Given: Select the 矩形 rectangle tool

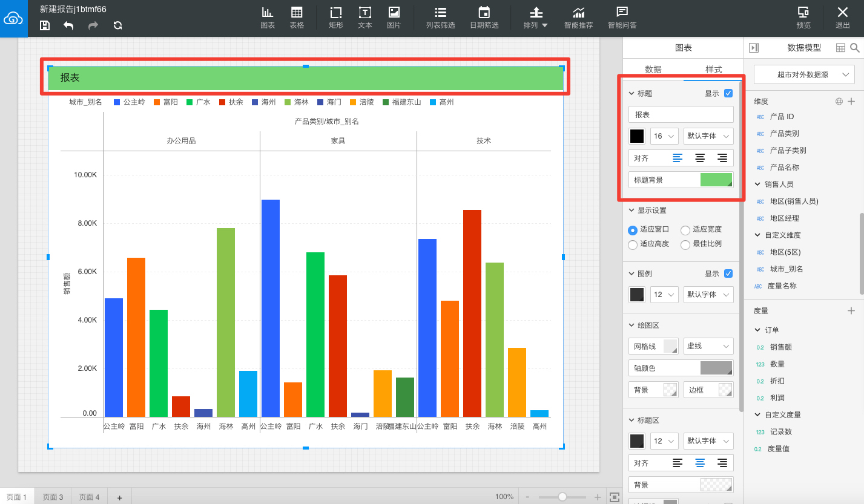Looking at the screenshot, I should [x=336, y=18].
